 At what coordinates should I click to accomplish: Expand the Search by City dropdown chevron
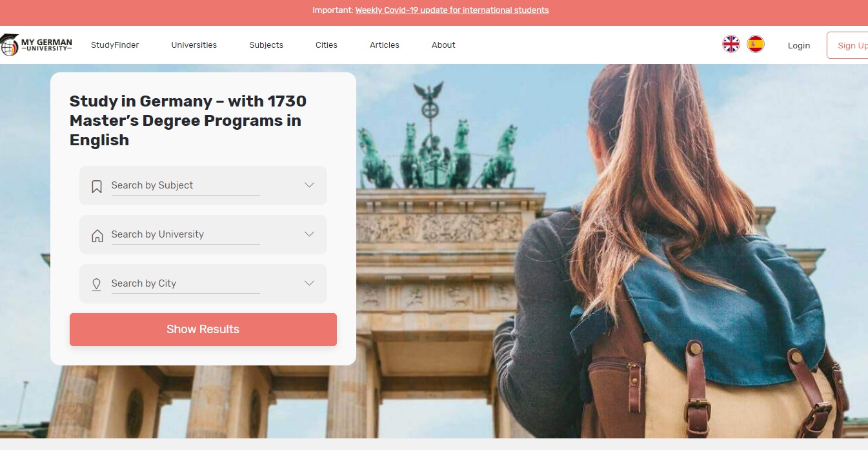pos(309,283)
